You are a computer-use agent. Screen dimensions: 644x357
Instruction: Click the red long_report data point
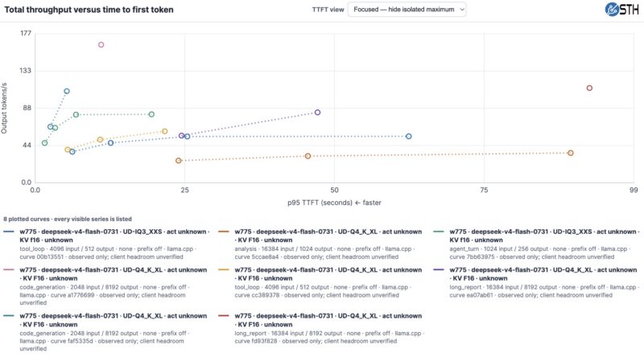tap(589, 88)
